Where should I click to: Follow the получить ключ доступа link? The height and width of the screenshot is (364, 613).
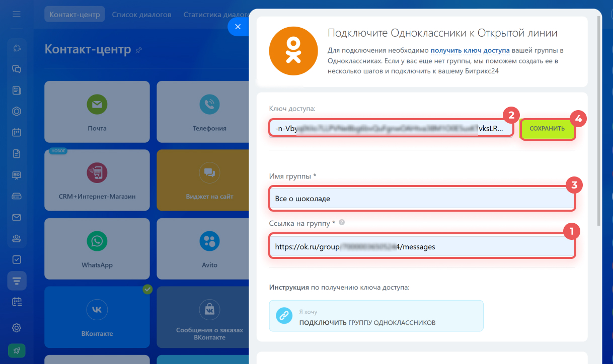tap(470, 51)
